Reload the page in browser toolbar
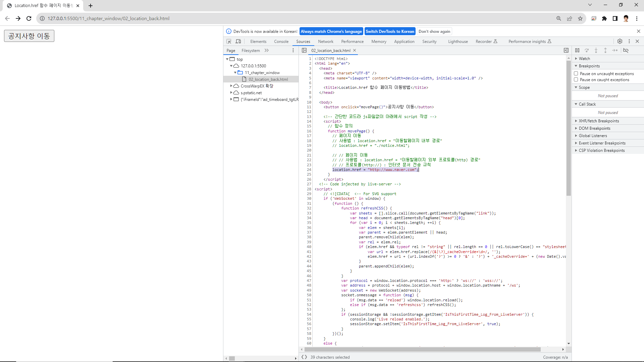Image resolution: width=644 pixels, height=362 pixels. click(29, 18)
